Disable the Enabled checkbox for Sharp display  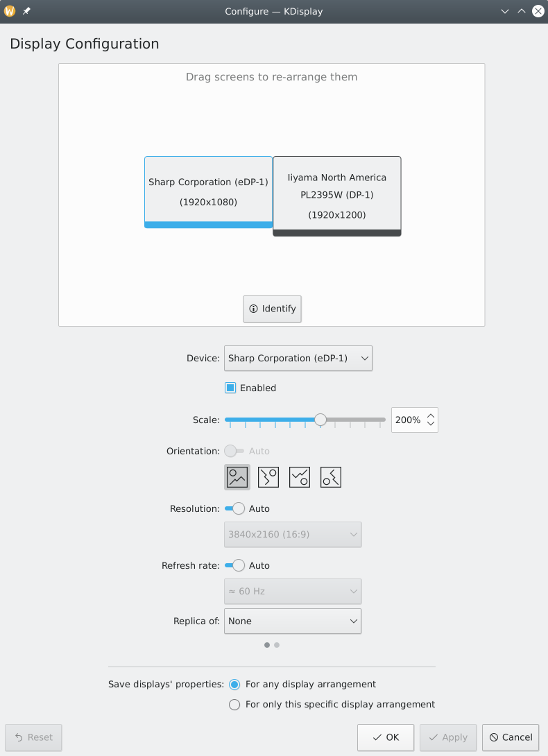point(230,388)
